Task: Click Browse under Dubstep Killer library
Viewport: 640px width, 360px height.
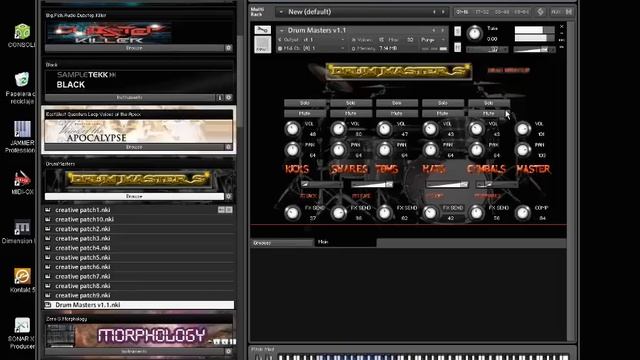Action: [134, 48]
